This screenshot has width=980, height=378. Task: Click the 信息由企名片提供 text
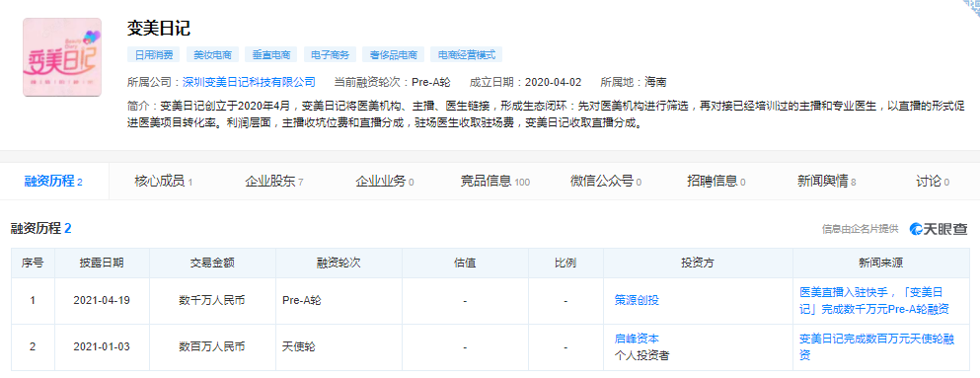click(x=861, y=229)
